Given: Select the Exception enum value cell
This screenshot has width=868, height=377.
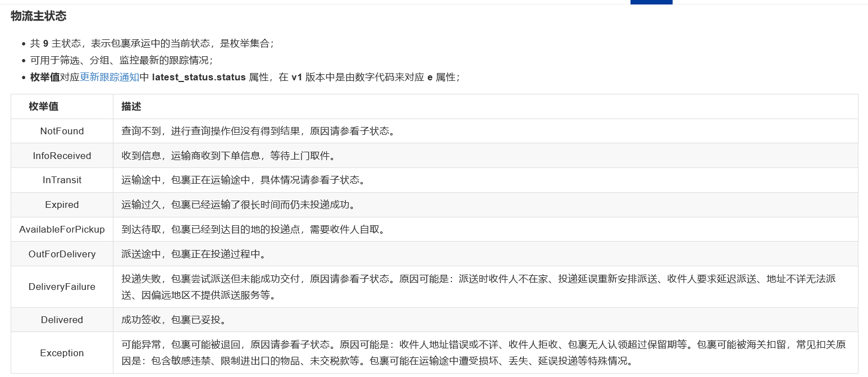Looking at the screenshot, I should pos(62,353).
